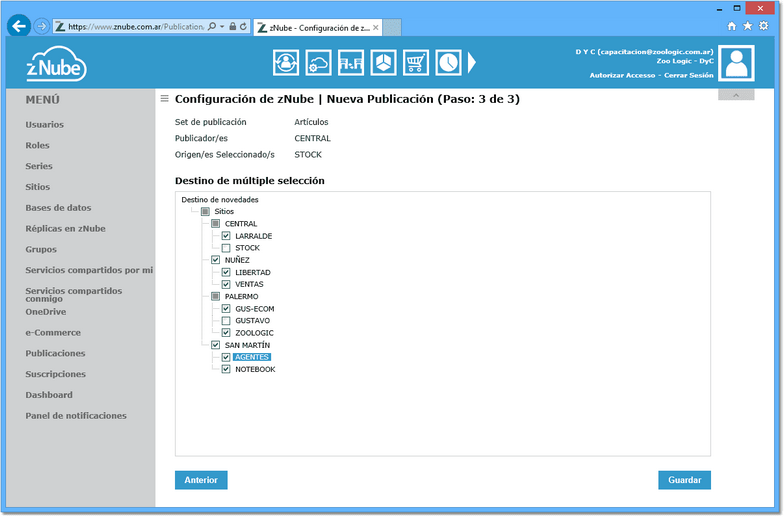Click the Anterior button

click(x=201, y=480)
